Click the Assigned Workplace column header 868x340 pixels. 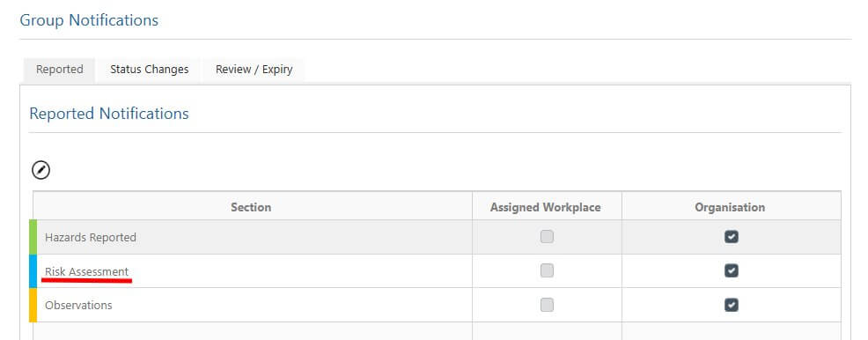point(545,207)
